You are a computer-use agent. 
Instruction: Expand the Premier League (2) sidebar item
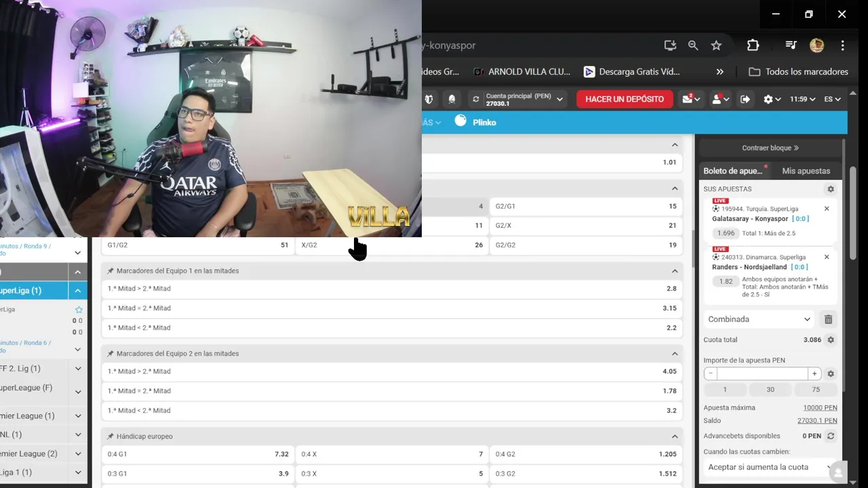78,454
